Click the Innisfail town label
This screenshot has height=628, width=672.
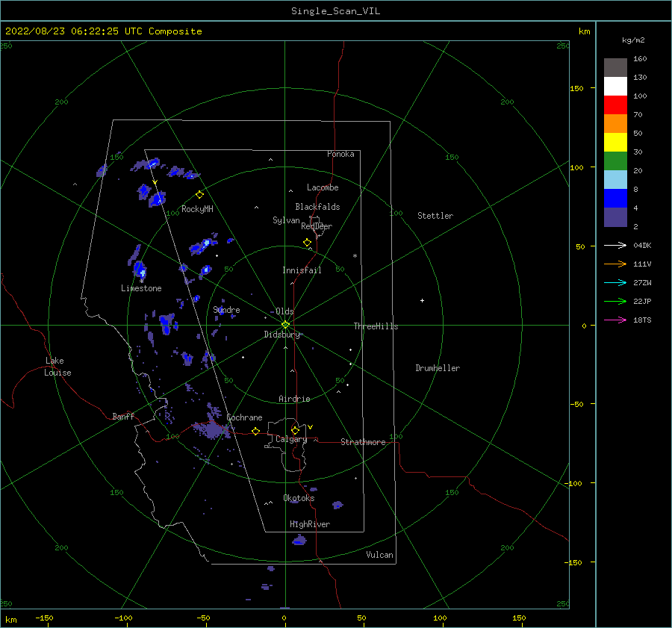tap(302, 270)
